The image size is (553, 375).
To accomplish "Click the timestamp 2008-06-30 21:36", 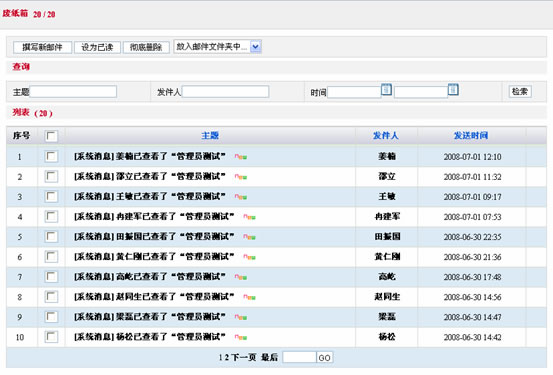I will point(472,257).
